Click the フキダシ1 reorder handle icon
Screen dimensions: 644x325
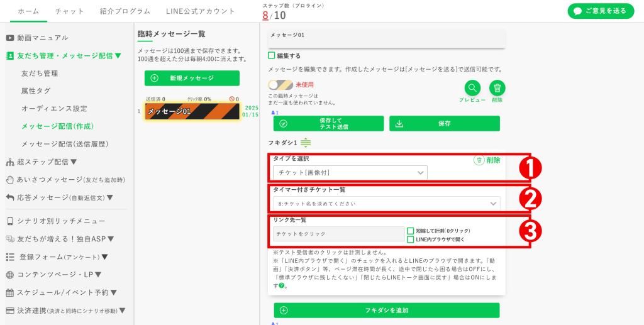pyautogui.click(x=306, y=143)
